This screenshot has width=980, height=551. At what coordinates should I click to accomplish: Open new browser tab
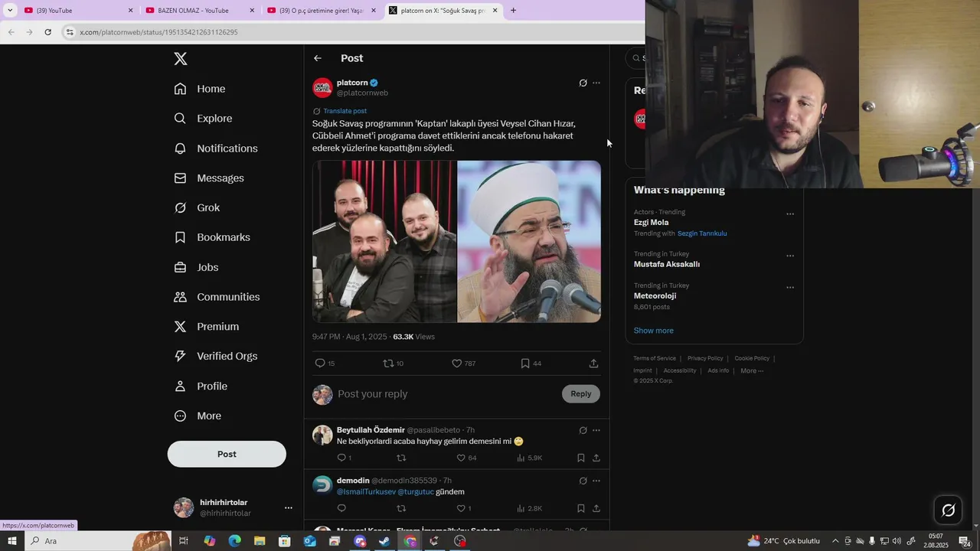513,11
